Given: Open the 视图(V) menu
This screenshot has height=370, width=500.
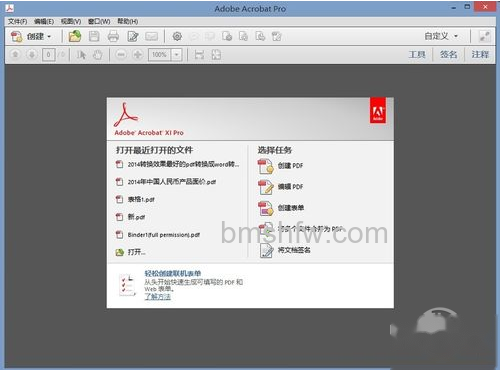Looking at the screenshot, I should click(x=71, y=21).
